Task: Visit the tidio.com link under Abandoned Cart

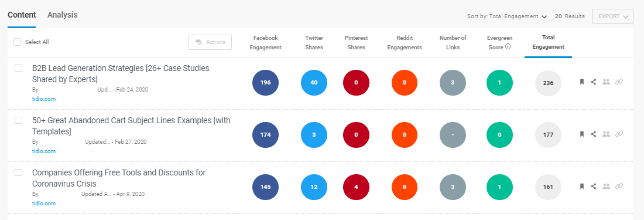Action: coord(44,151)
